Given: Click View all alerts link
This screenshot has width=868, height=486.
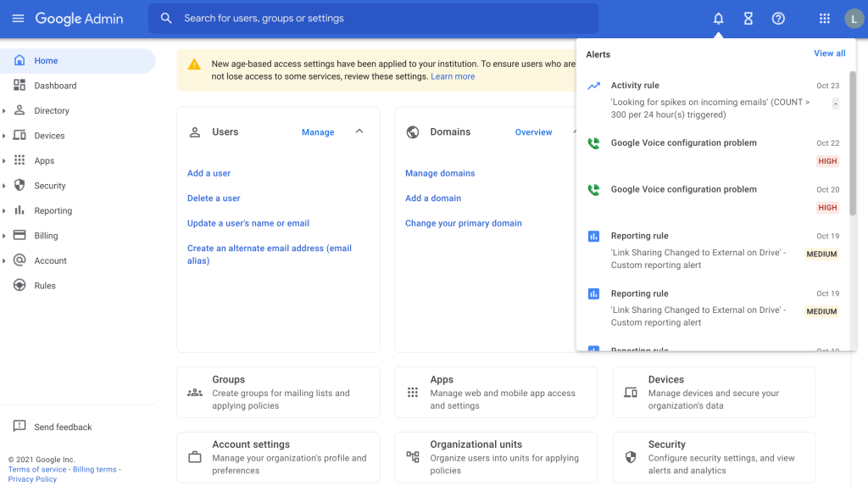Looking at the screenshot, I should pos(829,53).
